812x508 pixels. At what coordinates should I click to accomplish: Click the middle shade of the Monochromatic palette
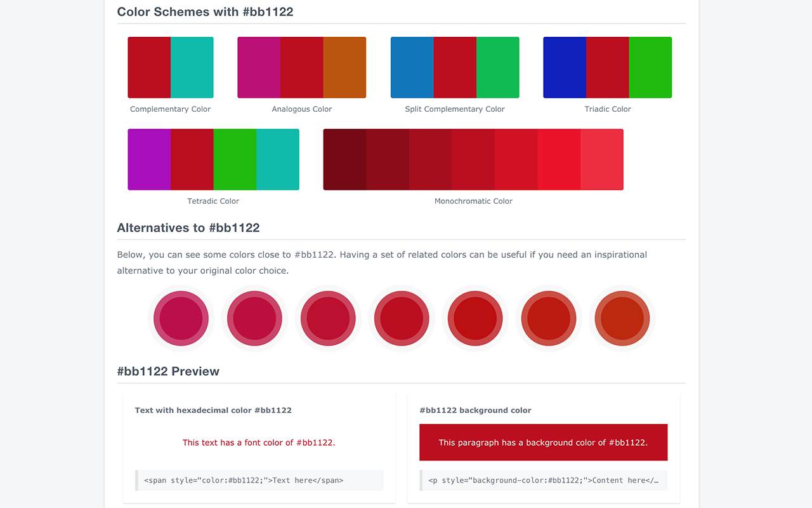point(473,159)
